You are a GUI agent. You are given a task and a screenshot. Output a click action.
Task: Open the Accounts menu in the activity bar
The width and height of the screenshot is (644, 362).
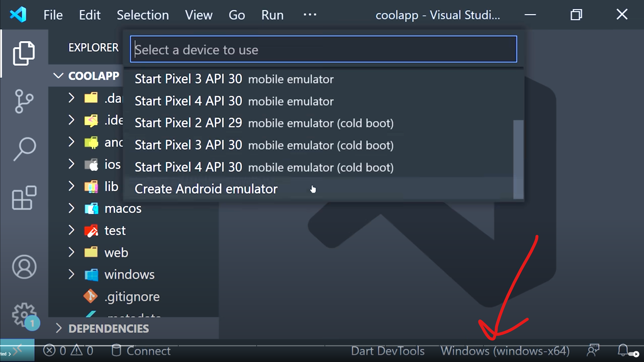24,267
